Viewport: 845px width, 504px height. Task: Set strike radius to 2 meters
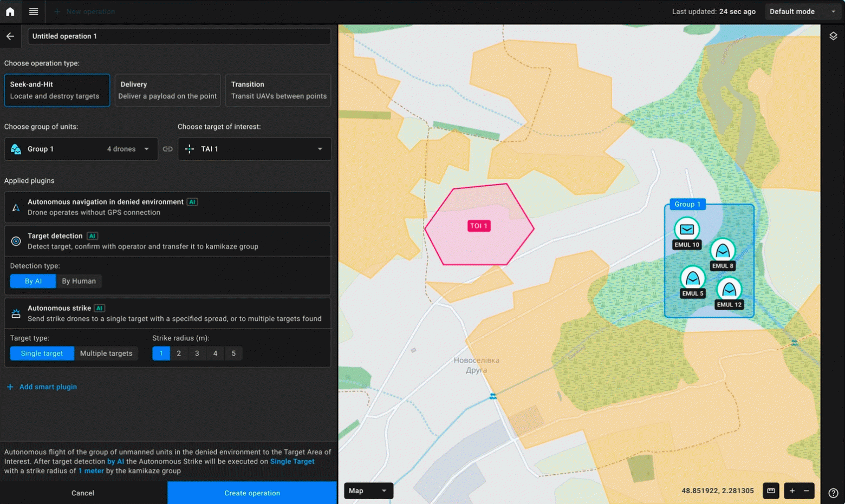[x=179, y=354]
